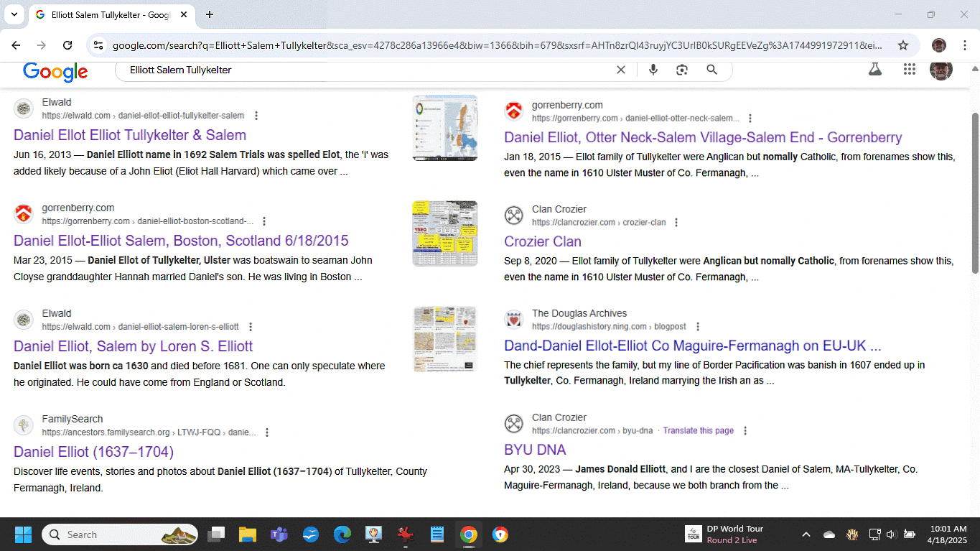Screen dimensions: 980x551
Task: Open the Chrome profile avatar in toolbar
Action: [939, 45]
